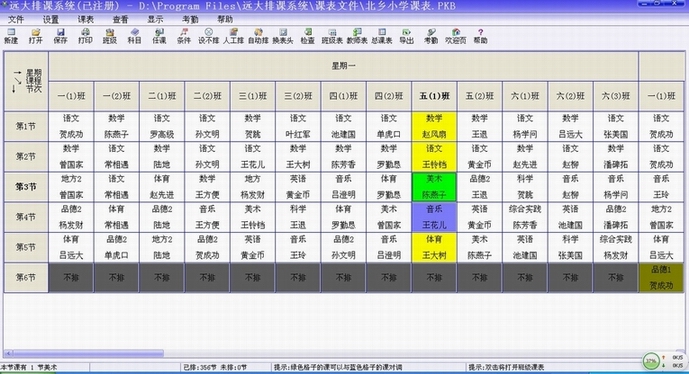This screenshot has height=374, width=689.
Task: Click the 综合实践 陈芳香 cell
Action: coord(525,217)
